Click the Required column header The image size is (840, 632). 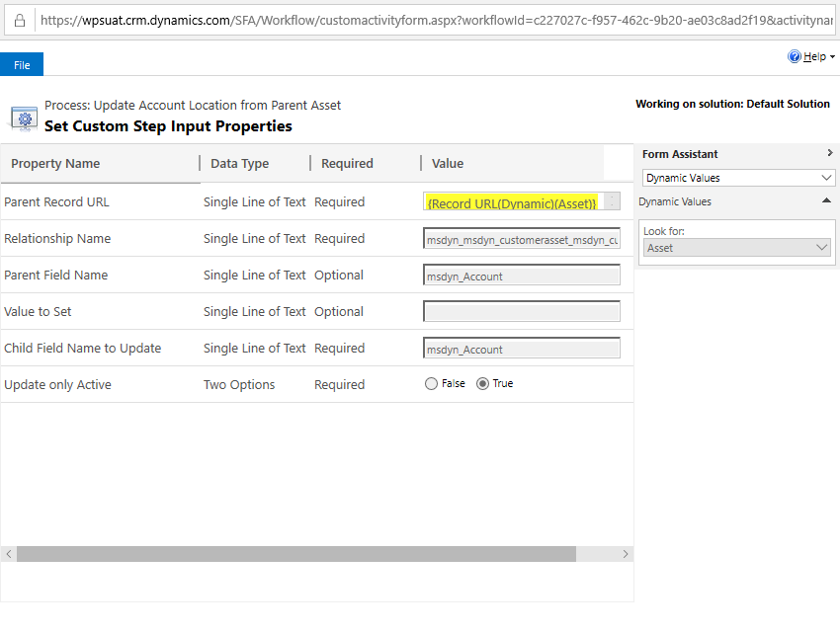click(347, 163)
